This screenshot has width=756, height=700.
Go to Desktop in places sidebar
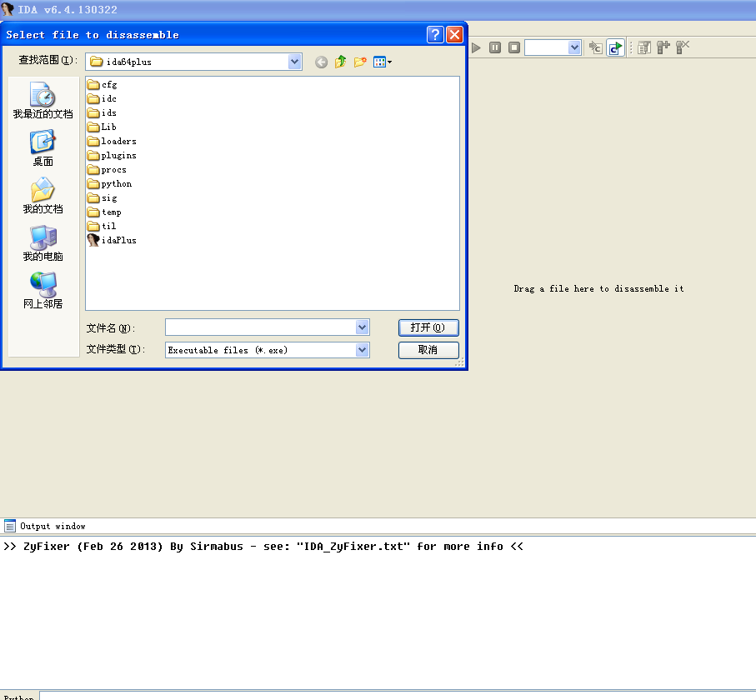[43, 148]
